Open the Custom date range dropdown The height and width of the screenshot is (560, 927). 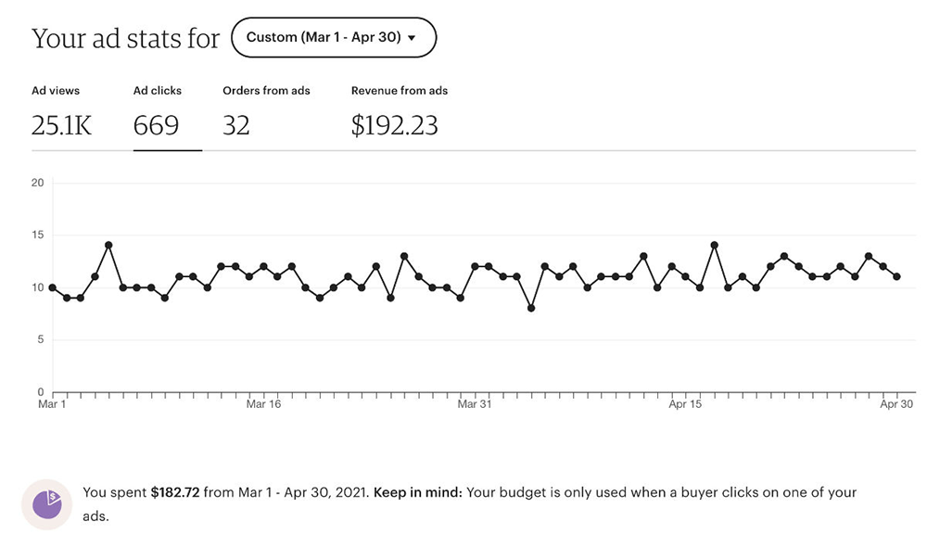coord(333,38)
